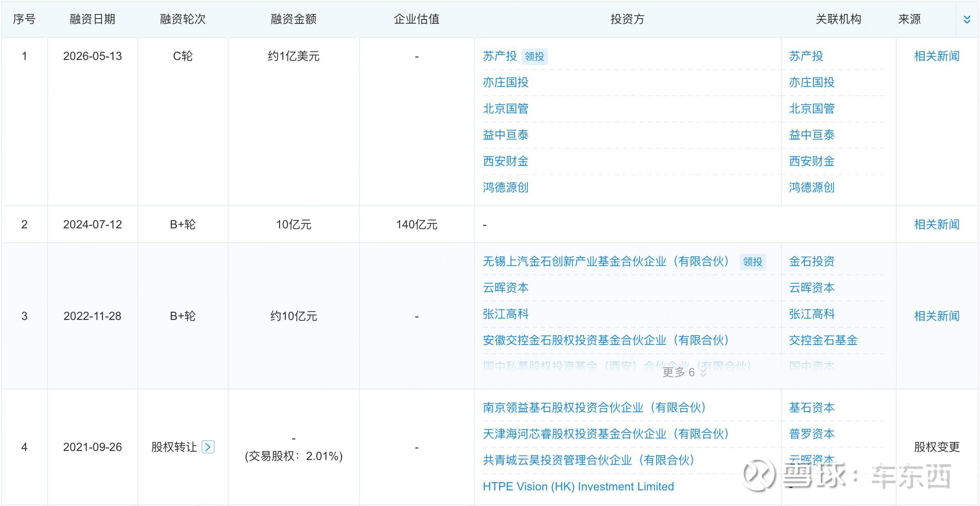Open 苏产投 in the 关联机构 column
The image size is (980, 506).
coord(806,56)
